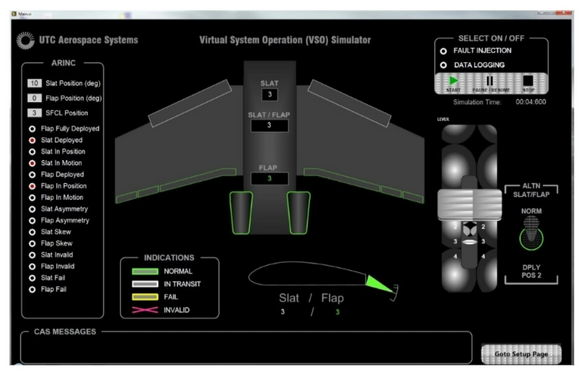Click the Slat Position (deg) value field
The image size is (587, 375).
pyautogui.click(x=34, y=83)
